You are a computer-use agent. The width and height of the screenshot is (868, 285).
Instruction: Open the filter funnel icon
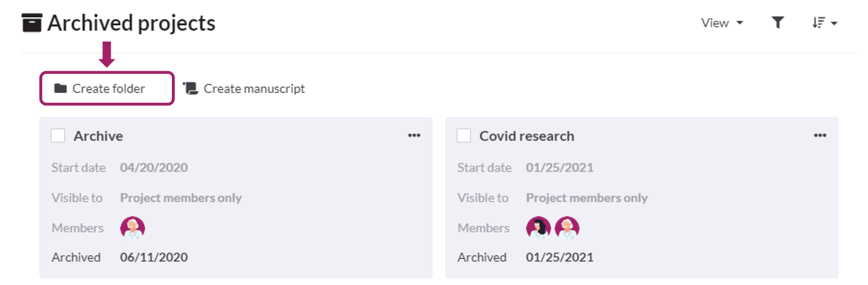[778, 23]
